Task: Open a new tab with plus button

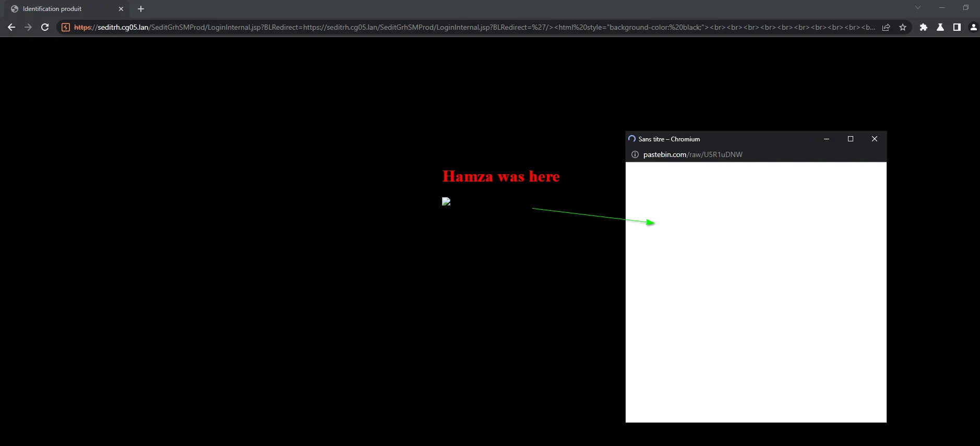Action: [x=141, y=9]
